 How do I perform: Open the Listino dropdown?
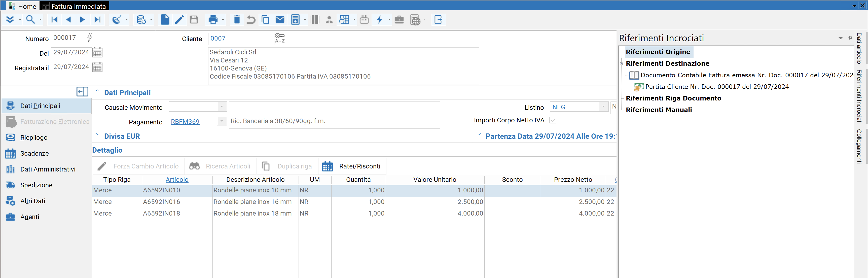coord(603,107)
